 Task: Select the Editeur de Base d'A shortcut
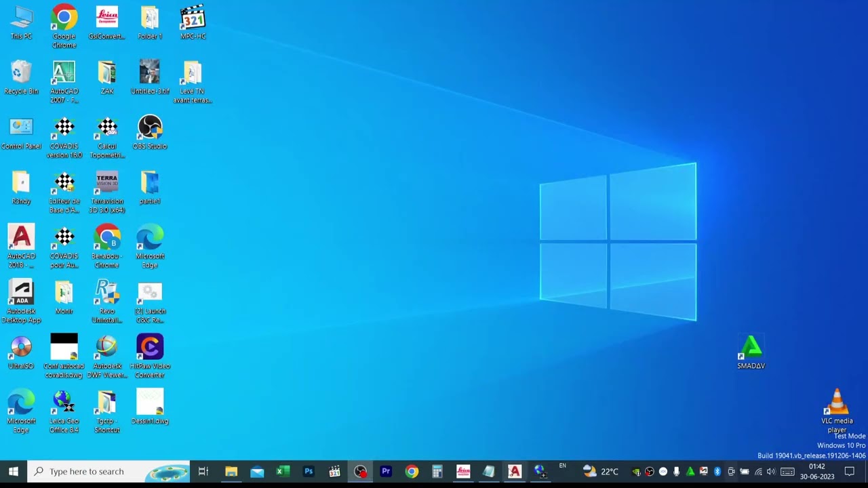[x=64, y=192]
